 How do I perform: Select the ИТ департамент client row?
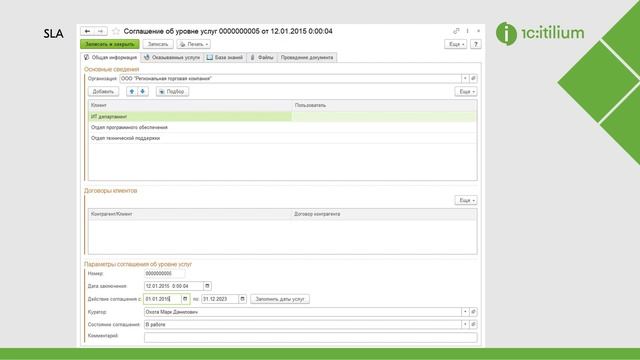[x=282, y=117]
